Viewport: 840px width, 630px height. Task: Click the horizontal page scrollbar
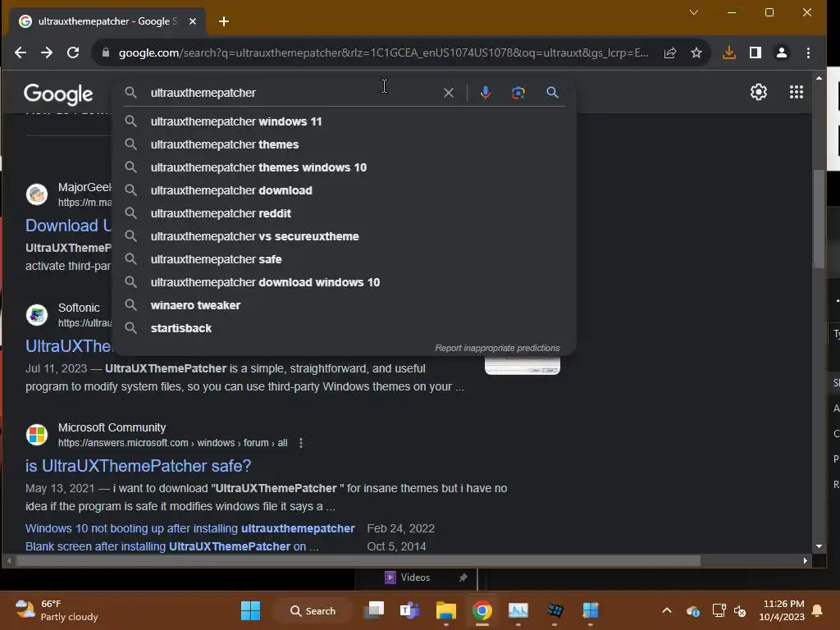tap(358, 561)
